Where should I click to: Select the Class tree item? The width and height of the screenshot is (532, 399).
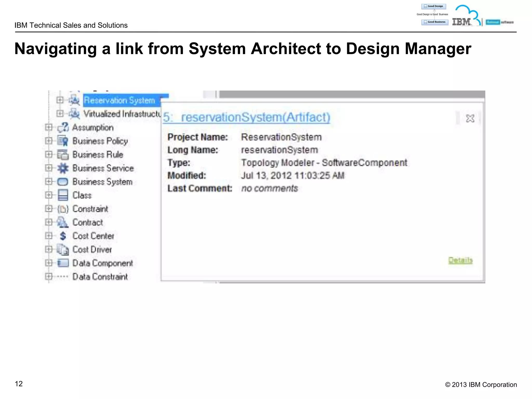82,195
